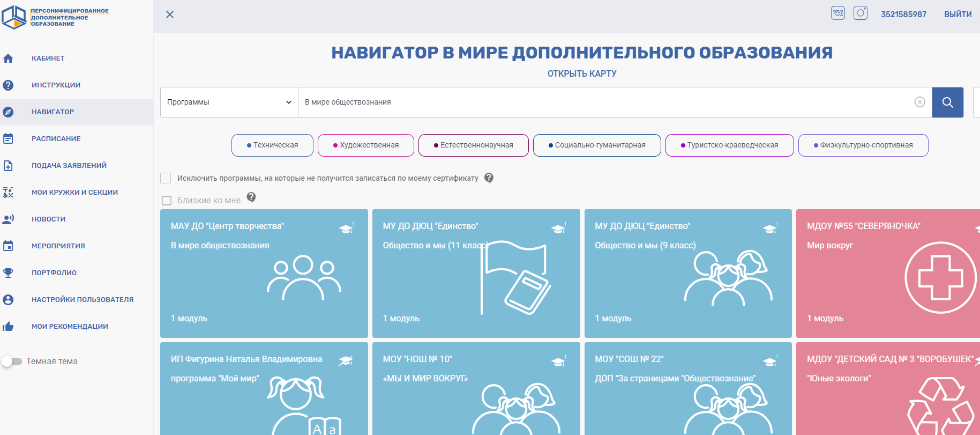Click the thumbs-up icon beside Мои рекомендации
The width and height of the screenshot is (980, 435).
pos(8,327)
